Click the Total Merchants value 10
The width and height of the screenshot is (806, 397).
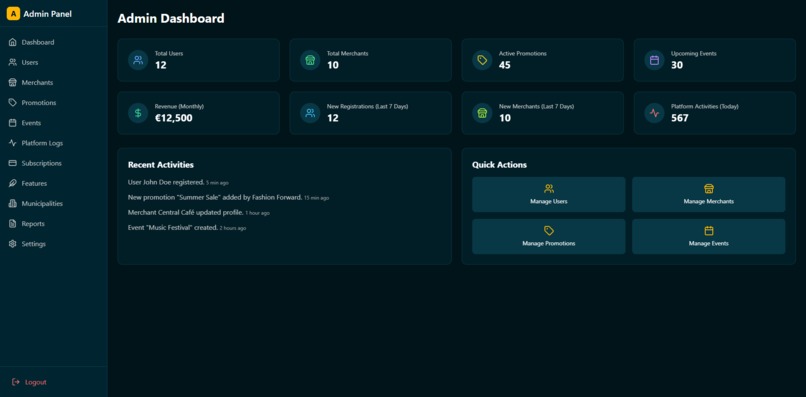pos(333,65)
